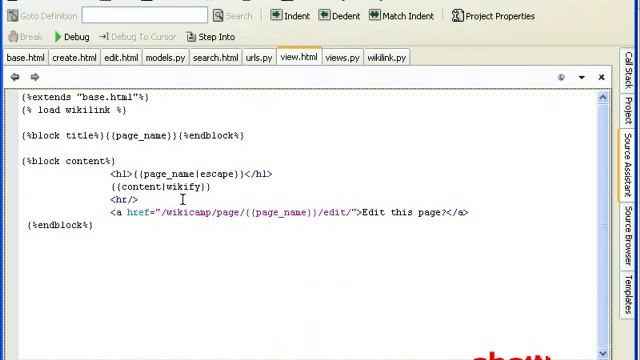The height and width of the screenshot is (360, 640).
Task: Switch to create.html tab
Action: click(74, 58)
